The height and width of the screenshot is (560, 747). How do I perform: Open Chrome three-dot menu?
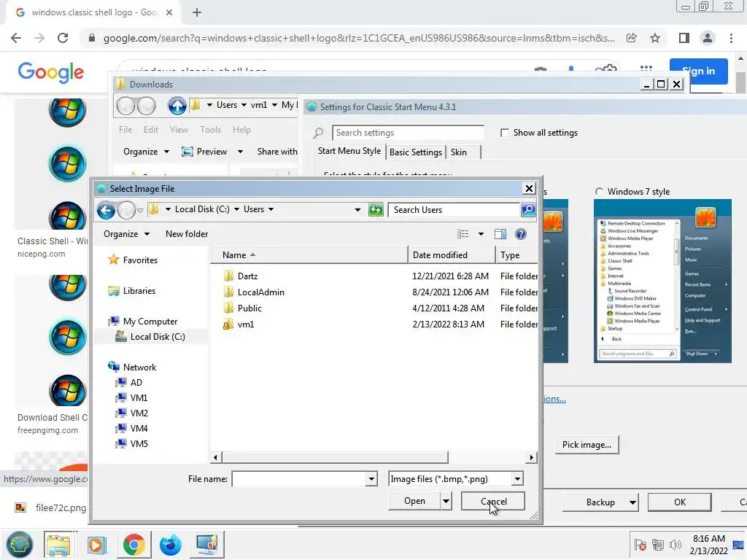tap(731, 38)
